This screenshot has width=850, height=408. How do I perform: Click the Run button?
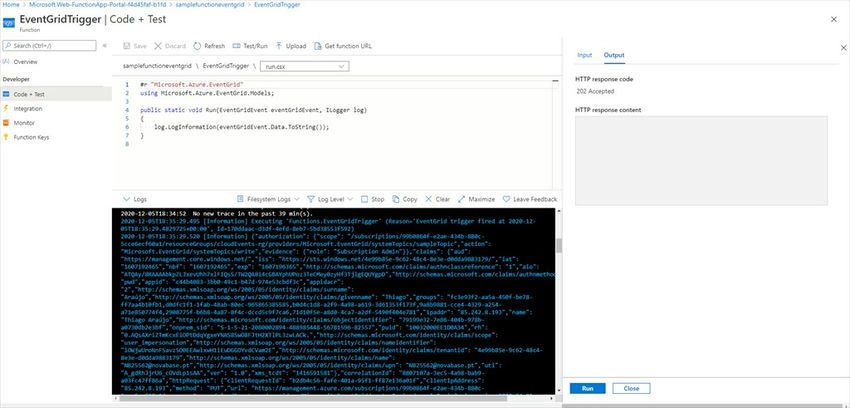[x=588, y=388]
